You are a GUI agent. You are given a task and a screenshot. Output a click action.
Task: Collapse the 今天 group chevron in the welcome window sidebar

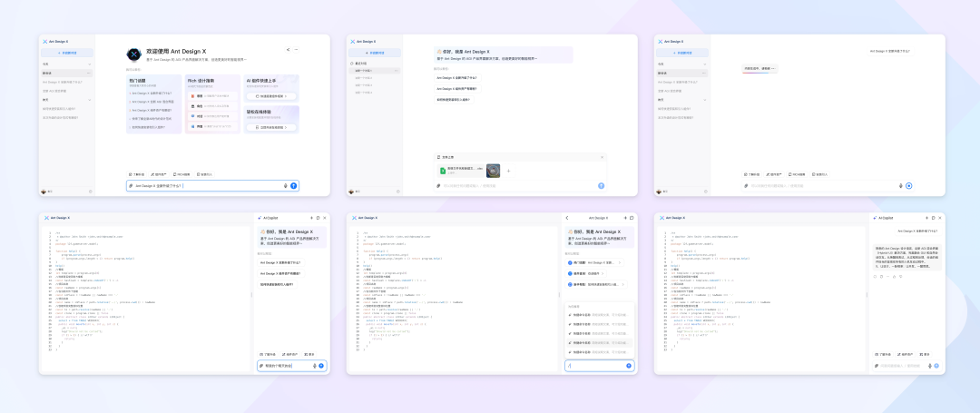pyautogui.click(x=89, y=64)
